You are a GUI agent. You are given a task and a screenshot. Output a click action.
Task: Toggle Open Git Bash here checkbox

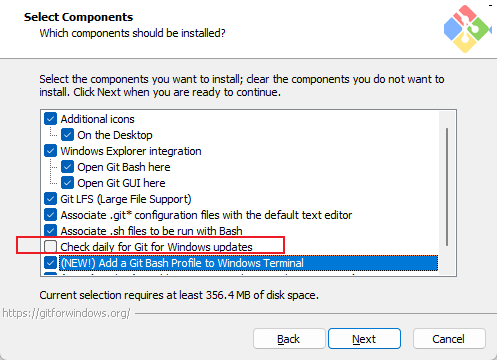pos(67,167)
